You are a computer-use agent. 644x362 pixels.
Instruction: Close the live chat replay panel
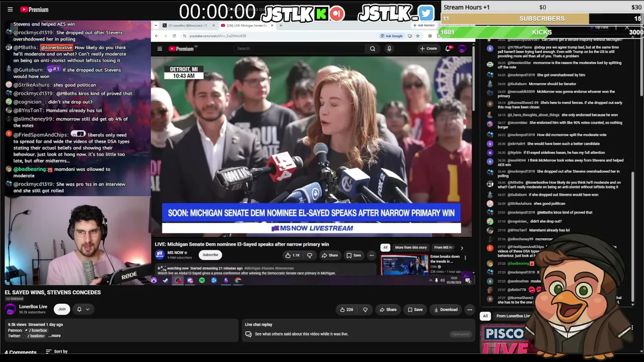(627, 27)
